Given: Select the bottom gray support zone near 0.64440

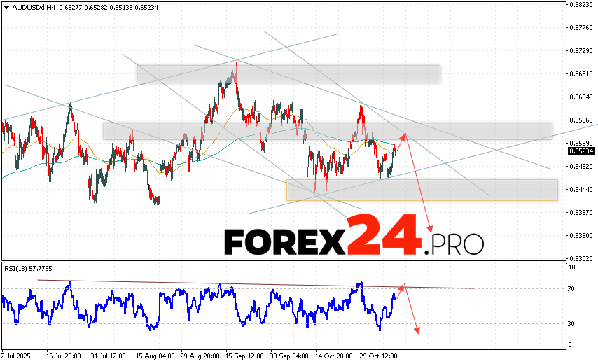Looking at the screenshot, I should (422, 190).
